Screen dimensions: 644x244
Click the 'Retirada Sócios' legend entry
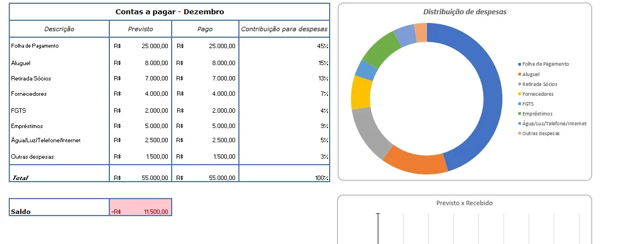[537, 84]
